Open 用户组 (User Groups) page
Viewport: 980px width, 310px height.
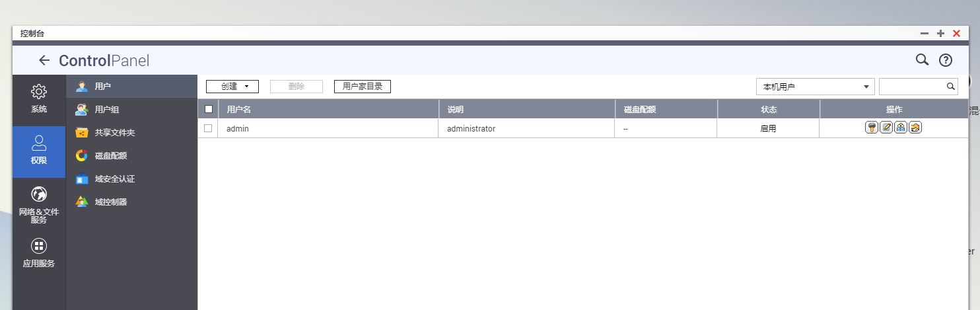point(132,110)
